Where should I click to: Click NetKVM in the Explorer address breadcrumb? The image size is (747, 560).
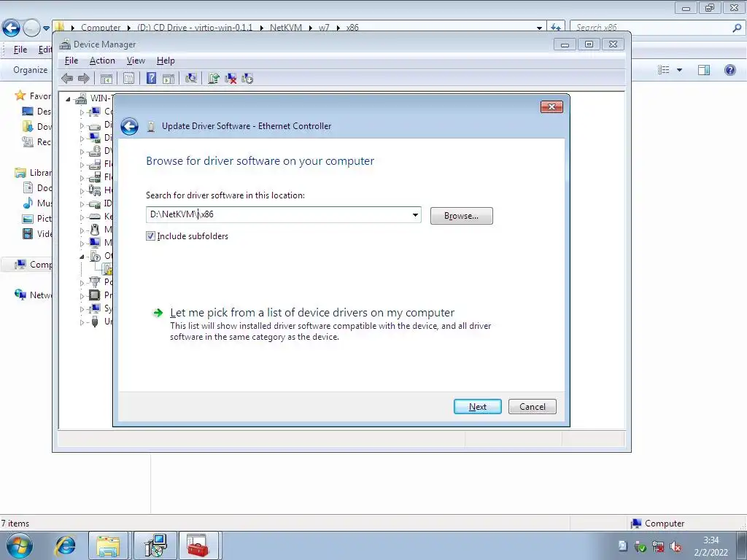(286, 28)
